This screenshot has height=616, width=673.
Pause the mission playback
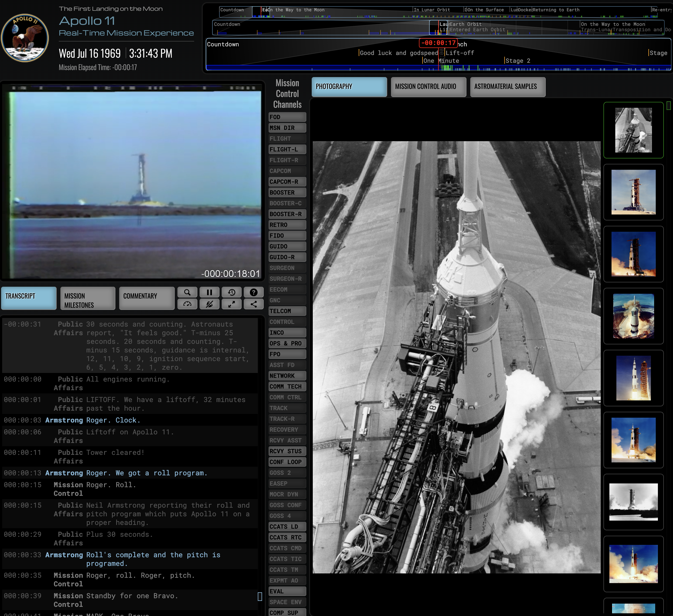[x=209, y=292]
